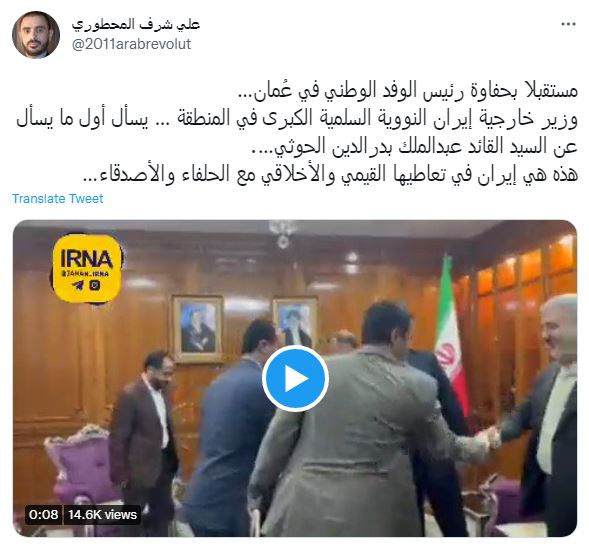The height and width of the screenshot is (548, 589).
Task: Click the right framed portrait on wall
Action: 295,321
